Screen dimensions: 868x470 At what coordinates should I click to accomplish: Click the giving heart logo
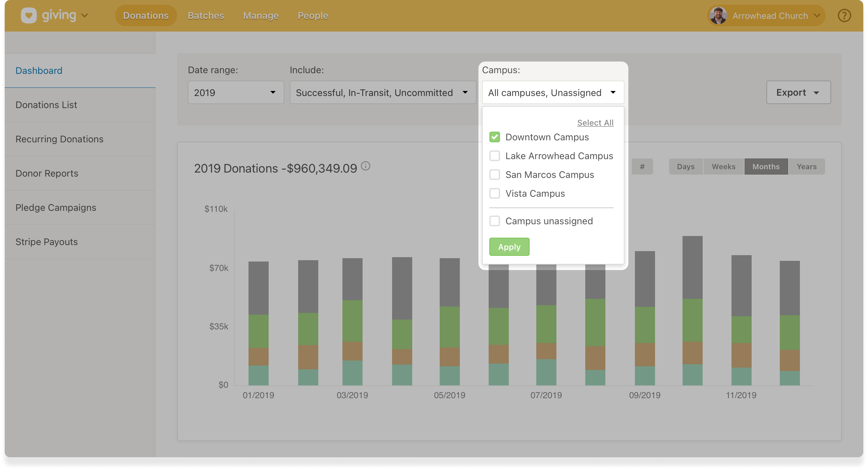point(29,15)
